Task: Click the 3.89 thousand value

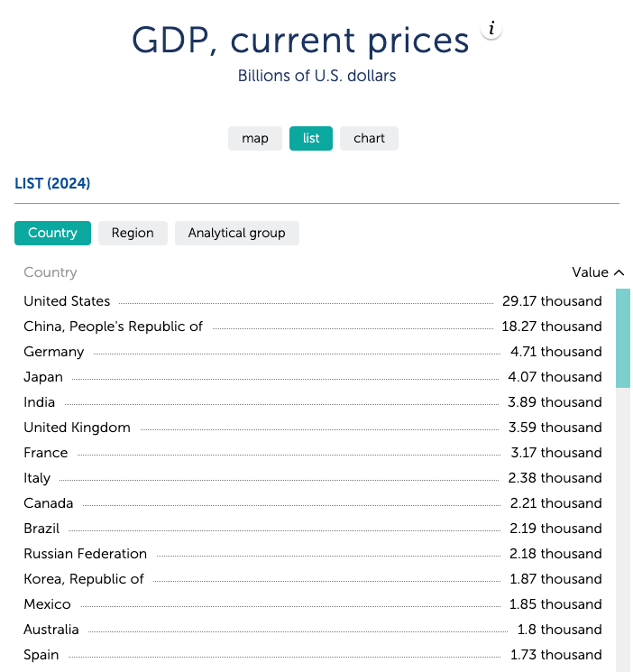Action: click(x=555, y=402)
